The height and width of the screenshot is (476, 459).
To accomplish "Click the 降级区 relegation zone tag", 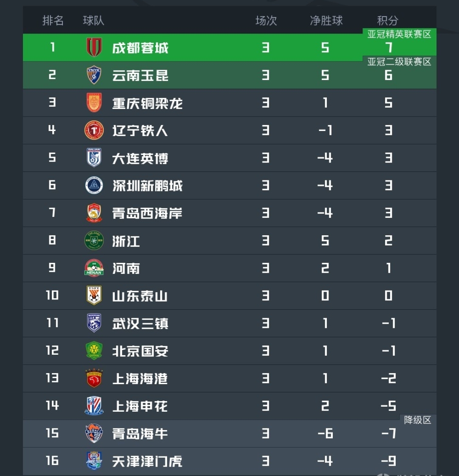I will (x=417, y=420).
